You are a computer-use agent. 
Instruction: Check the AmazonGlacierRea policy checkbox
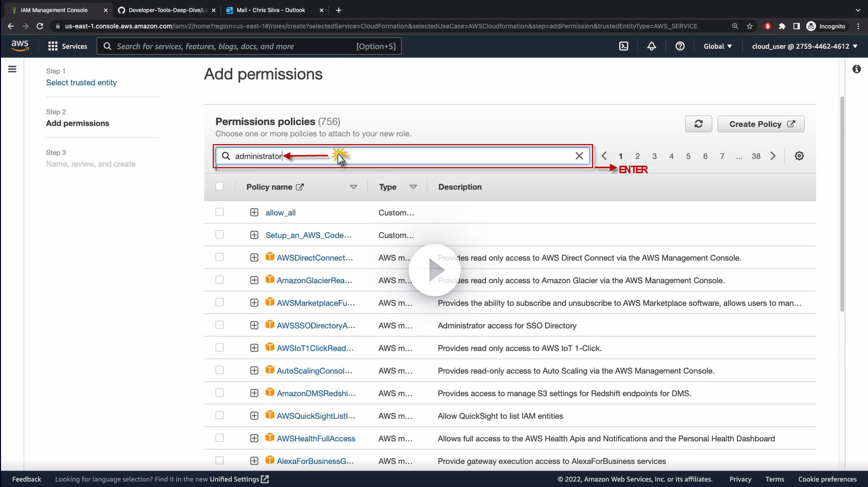[x=219, y=280]
